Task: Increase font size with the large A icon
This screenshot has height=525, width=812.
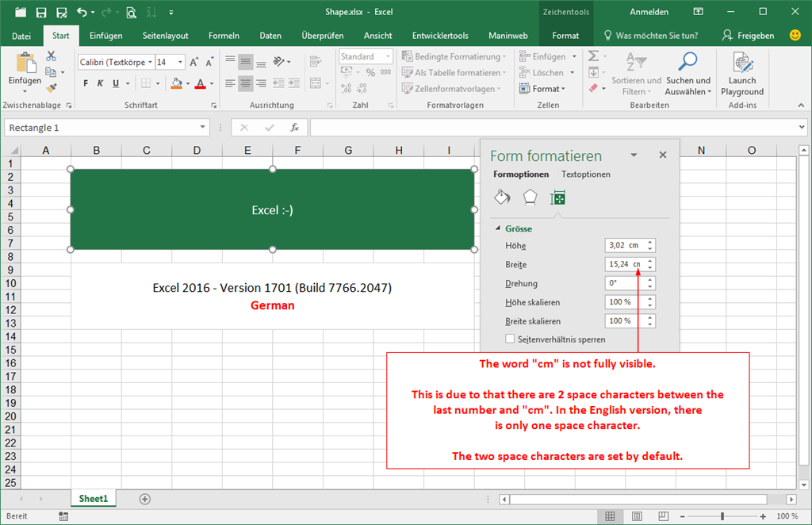Action: (x=193, y=62)
